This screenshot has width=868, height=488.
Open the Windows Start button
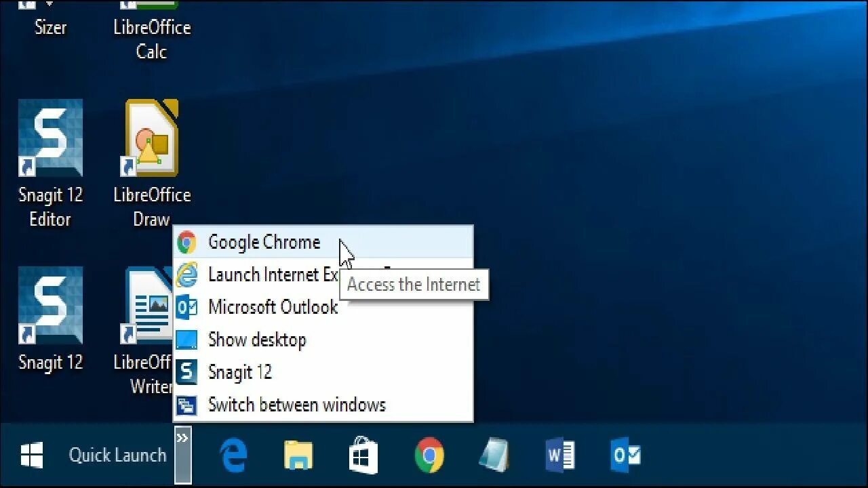click(32, 455)
